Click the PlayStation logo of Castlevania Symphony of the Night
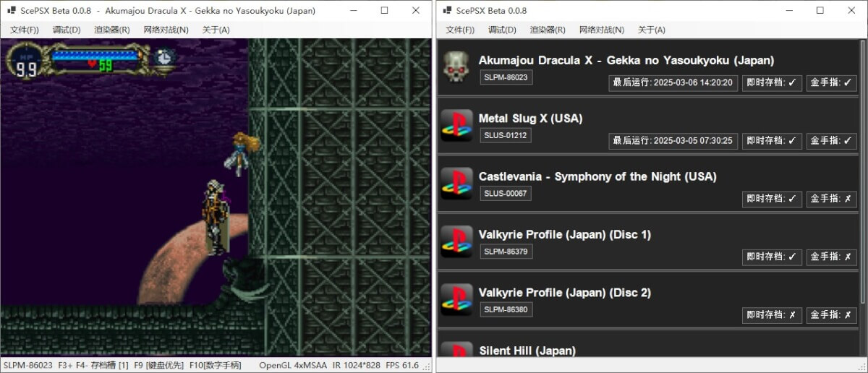Screen dimensions: 868x373 (456, 184)
